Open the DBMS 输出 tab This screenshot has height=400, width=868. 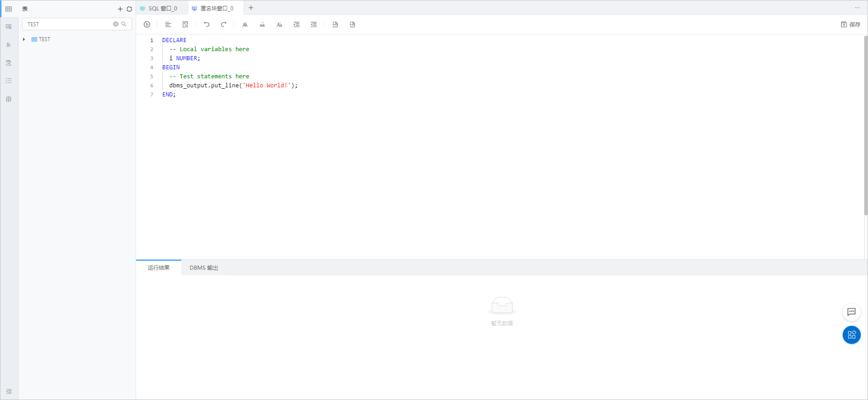click(203, 268)
